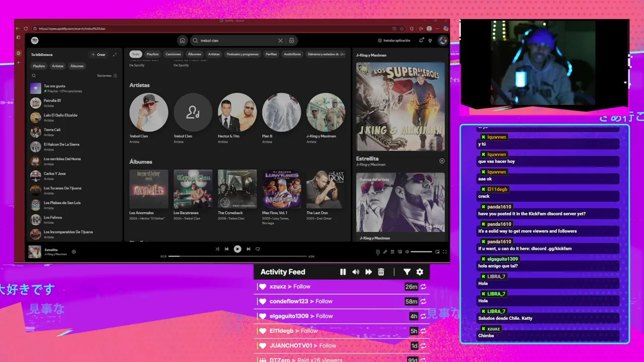Pause the Activity Feed
The image size is (644, 362).
point(343,272)
